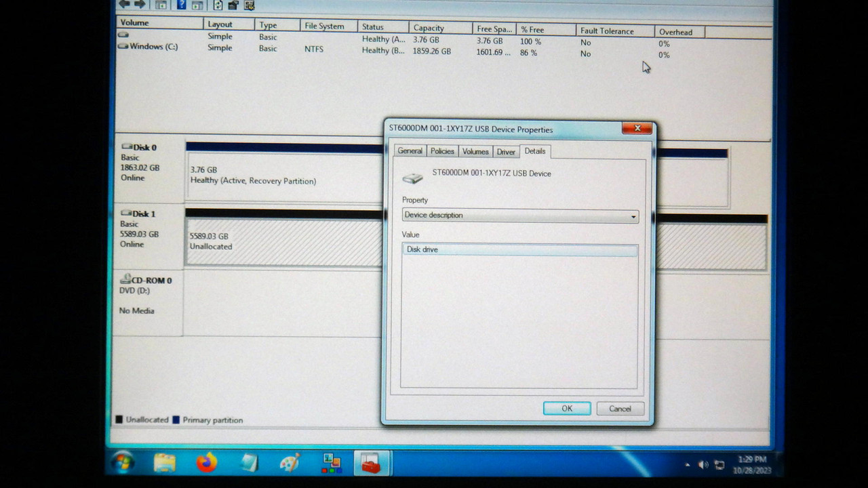868x488 pixels.
Task: Select the Windows (C:) volume icon
Action: 123,46
